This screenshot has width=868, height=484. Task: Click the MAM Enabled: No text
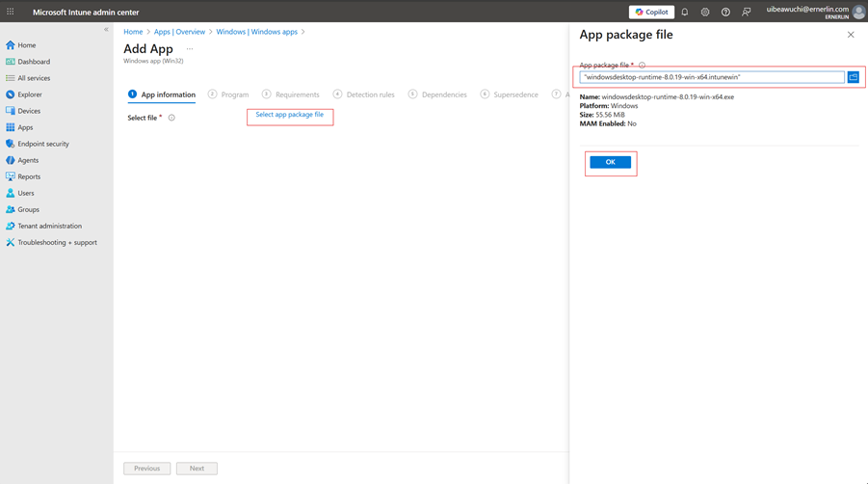tap(608, 123)
